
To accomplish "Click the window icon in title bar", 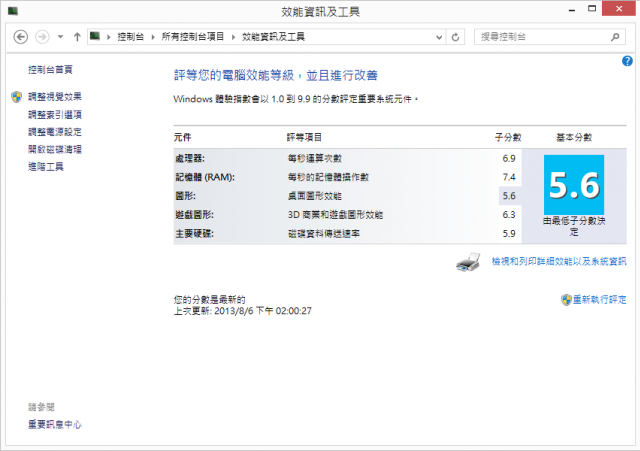I will 13,11.
